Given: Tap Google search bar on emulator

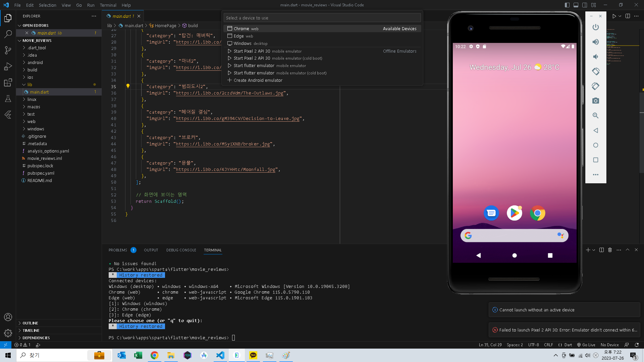Looking at the screenshot, I should click(x=514, y=236).
